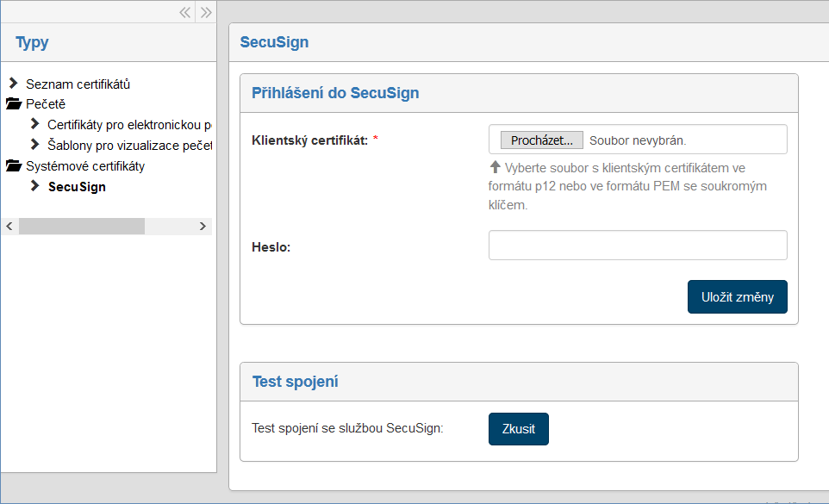Click the Heslo password field
The width and height of the screenshot is (829, 504).
[638, 246]
